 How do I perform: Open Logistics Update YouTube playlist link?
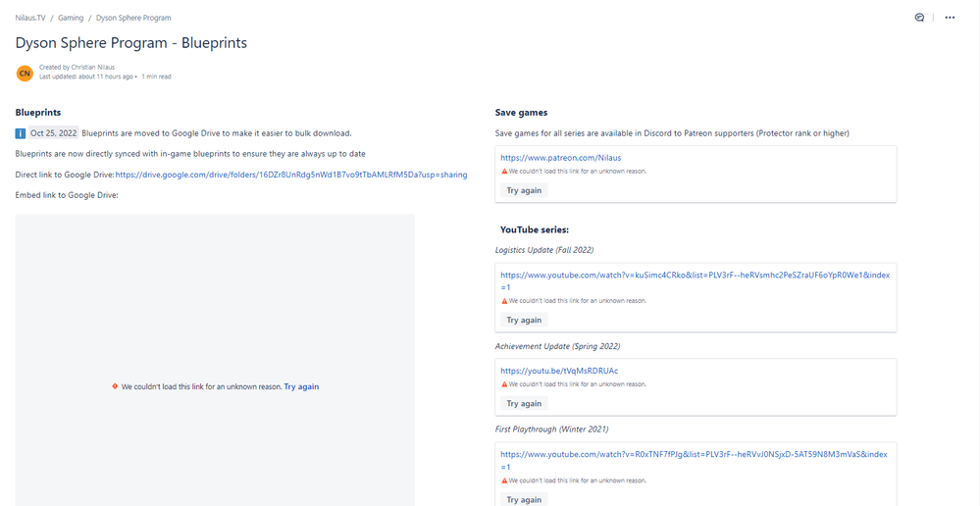point(695,280)
